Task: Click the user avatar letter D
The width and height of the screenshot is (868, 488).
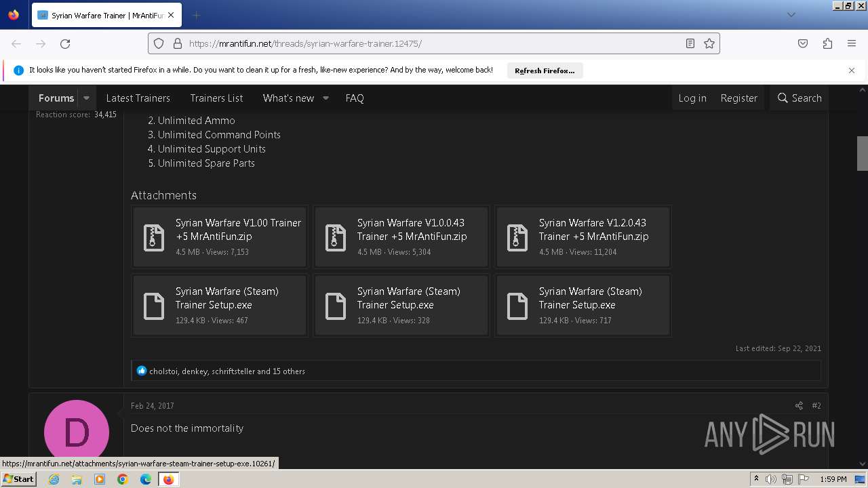Action: point(77,432)
